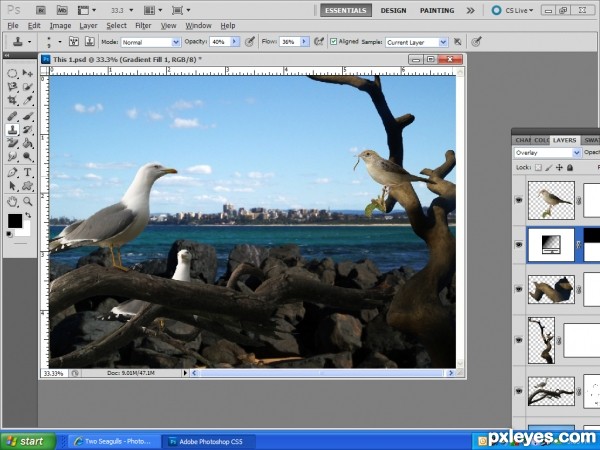
Task: Hide the fallen branch layer eye icon
Action: [x=518, y=391]
